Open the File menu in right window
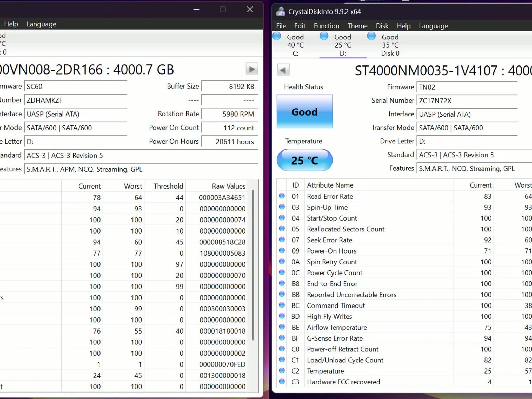Screen dimensions: 532x399 click(281, 26)
